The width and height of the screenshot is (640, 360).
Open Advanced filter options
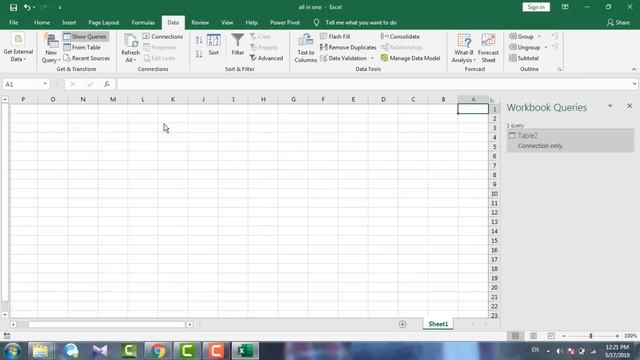(267, 58)
